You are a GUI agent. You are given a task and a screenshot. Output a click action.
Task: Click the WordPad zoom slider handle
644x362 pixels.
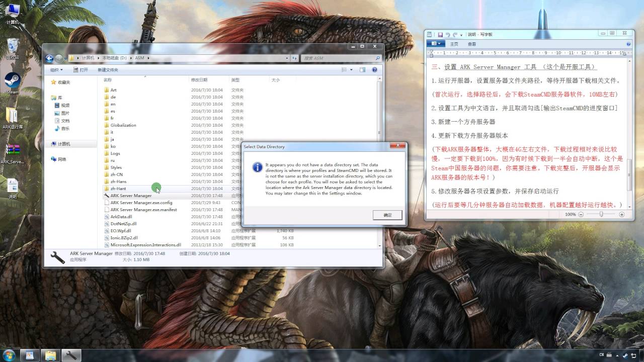(602, 214)
